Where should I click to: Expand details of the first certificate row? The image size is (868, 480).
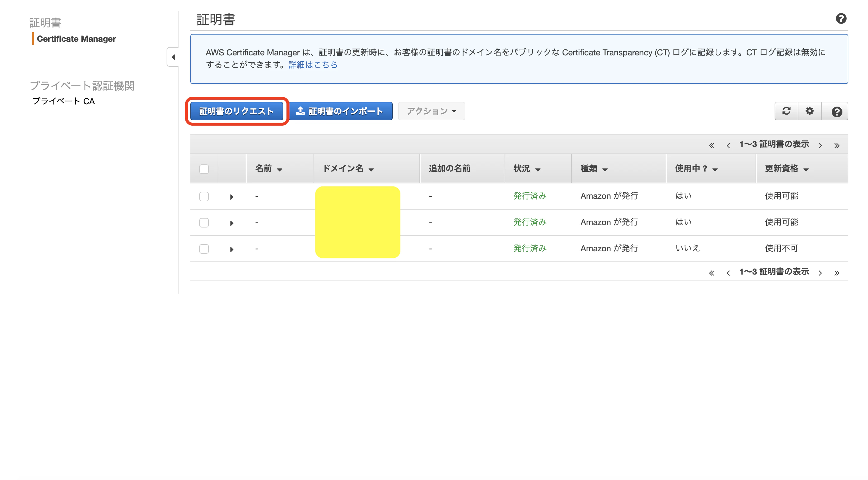[x=231, y=197]
